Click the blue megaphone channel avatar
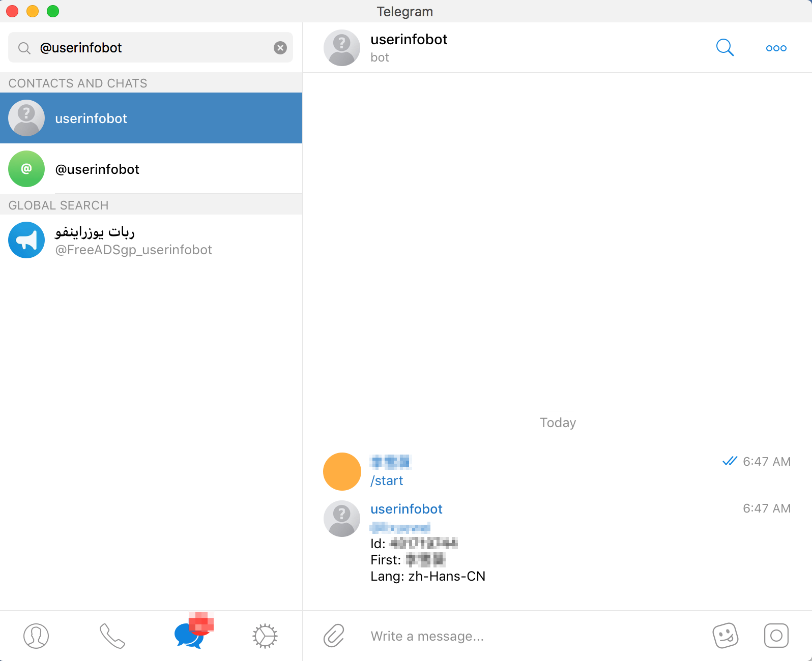812x661 pixels. [x=26, y=240]
